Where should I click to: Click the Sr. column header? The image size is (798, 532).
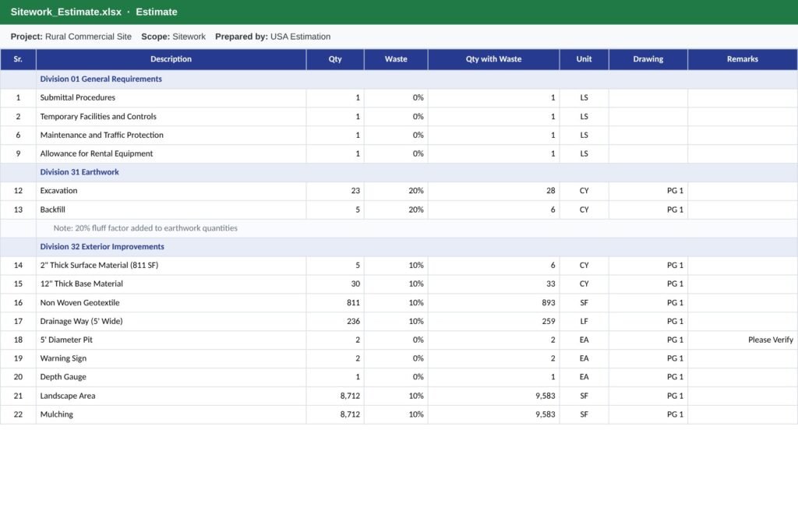tap(18, 59)
